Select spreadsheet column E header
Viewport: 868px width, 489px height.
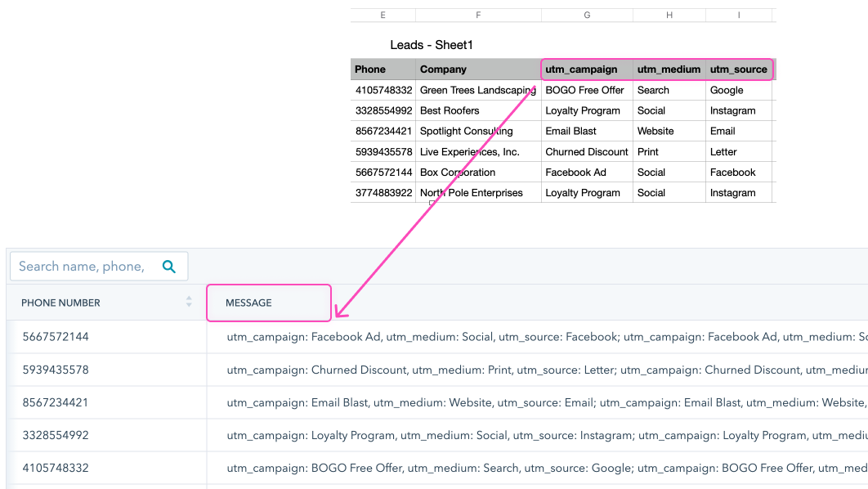383,16
